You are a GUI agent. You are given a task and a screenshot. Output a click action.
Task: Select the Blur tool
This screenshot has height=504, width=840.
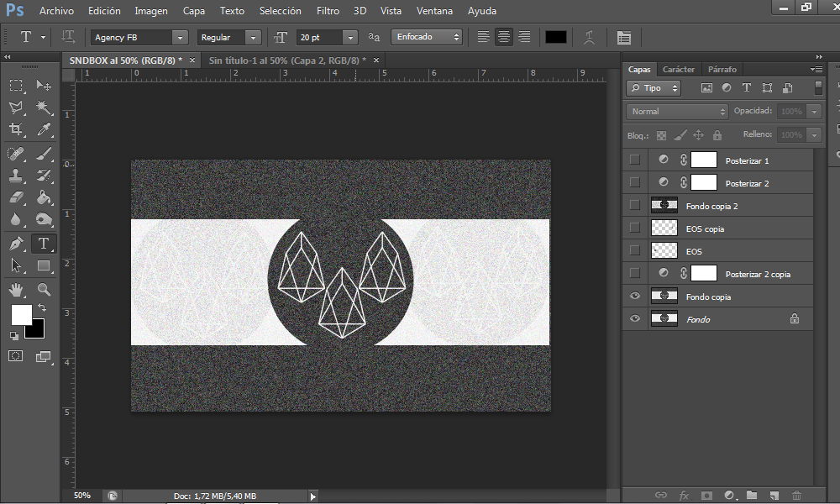[16, 219]
